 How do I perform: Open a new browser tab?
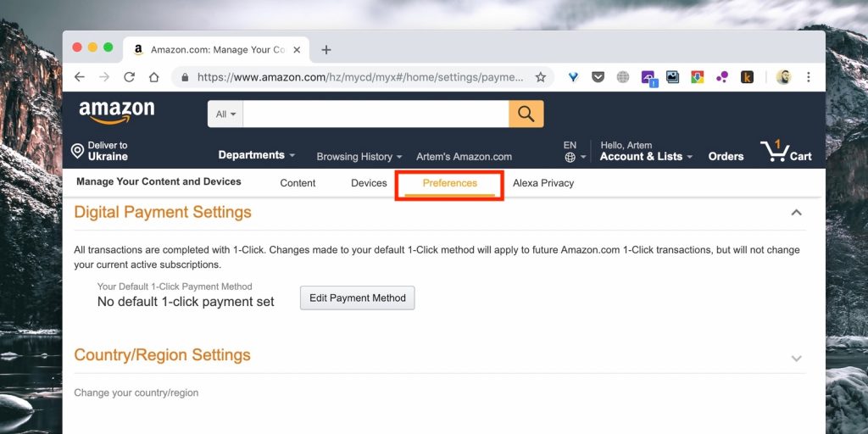tap(326, 50)
